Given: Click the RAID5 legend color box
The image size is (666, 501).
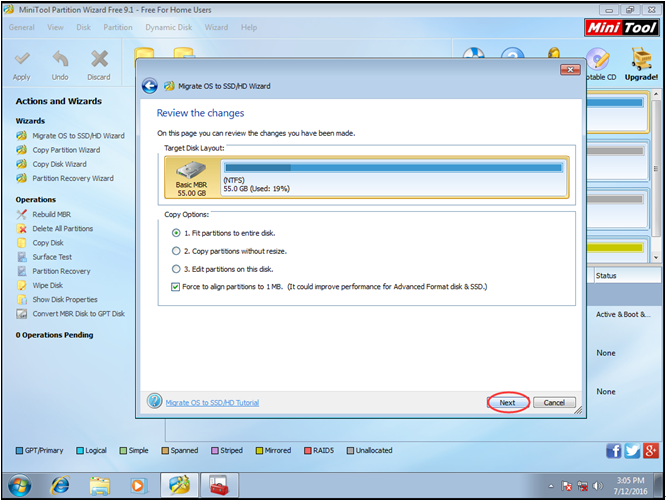Looking at the screenshot, I should (x=308, y=450).
